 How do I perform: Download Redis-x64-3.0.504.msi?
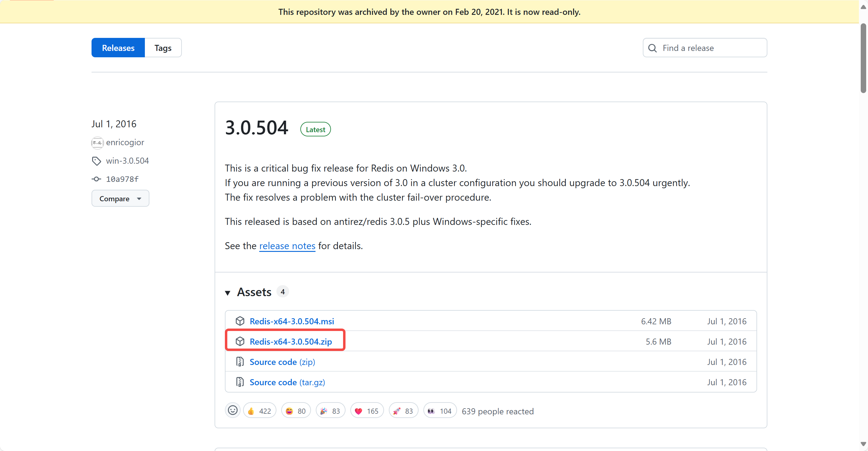292,321
